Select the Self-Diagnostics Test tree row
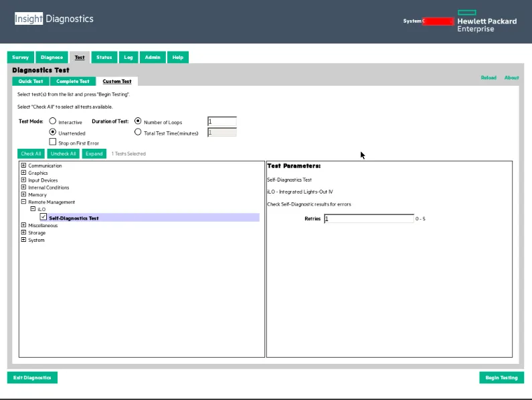532x400 pixels. click(x=150, y=218)
